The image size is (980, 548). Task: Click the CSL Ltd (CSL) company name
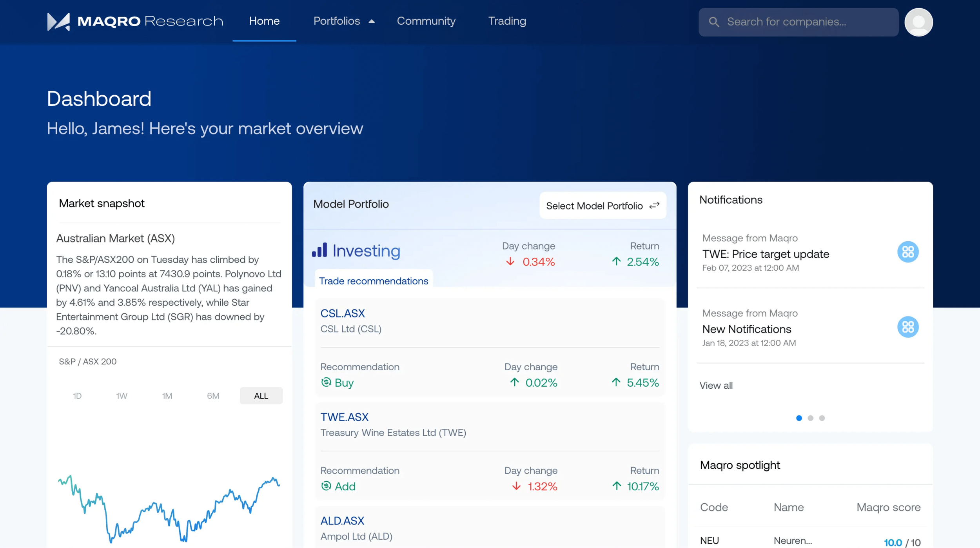pyautogui.click(x=351, y=329)
